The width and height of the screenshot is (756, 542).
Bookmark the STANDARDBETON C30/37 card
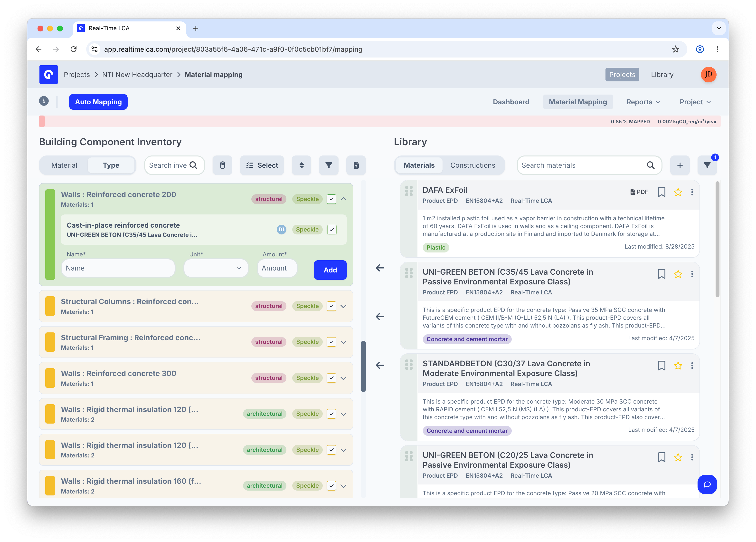(662, 366)
